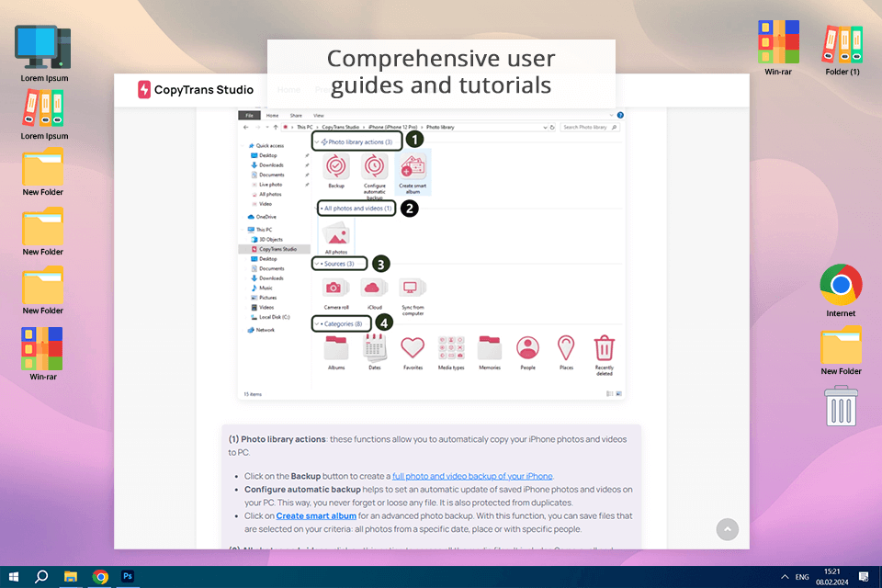Click the CopyTrans Studio logo
This screenshot has height=588, width=882.
[x=196, y=89]
